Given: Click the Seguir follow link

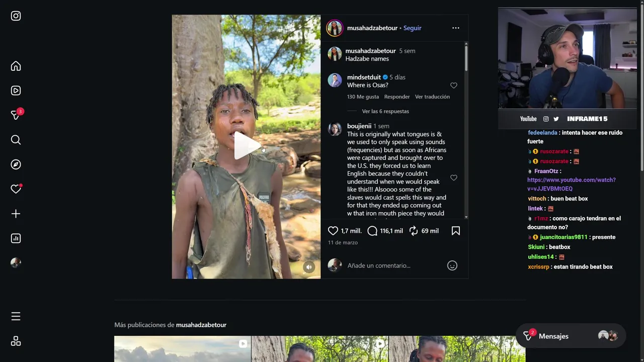Looking at the screenshot, I should click(x=412, y=28).
